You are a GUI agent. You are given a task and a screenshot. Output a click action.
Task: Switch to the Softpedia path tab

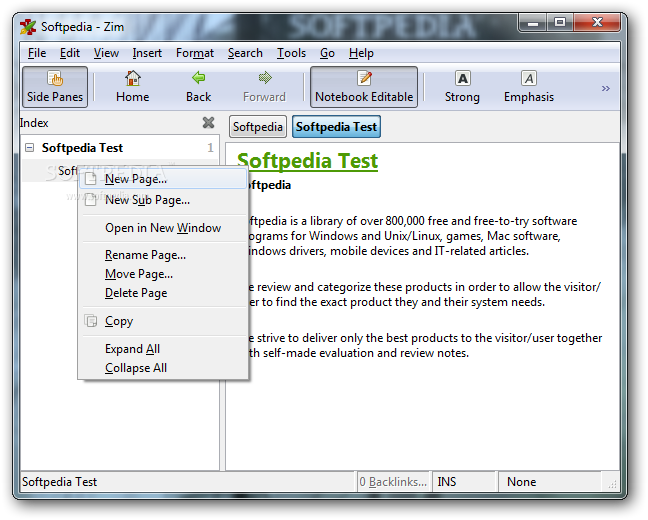(x=258, y=126)
